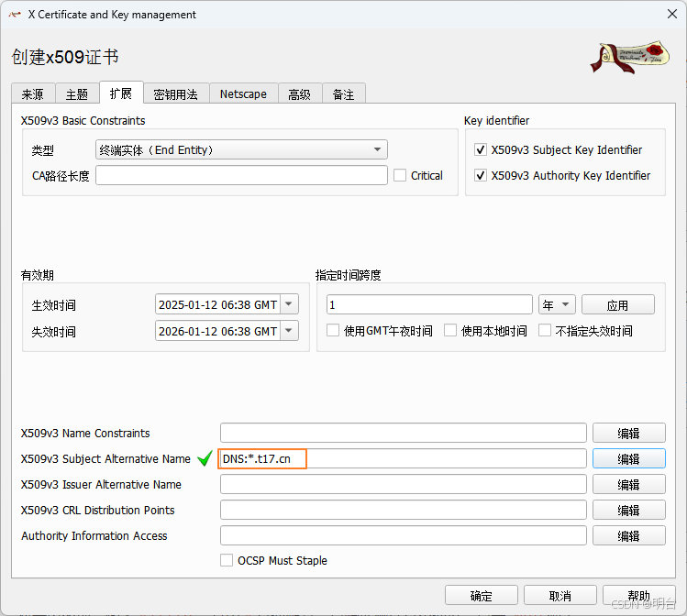Uncheck X509v3 Authority Key Identifier
This screenshot has height=616, width=687.
[x=481, y=176]
